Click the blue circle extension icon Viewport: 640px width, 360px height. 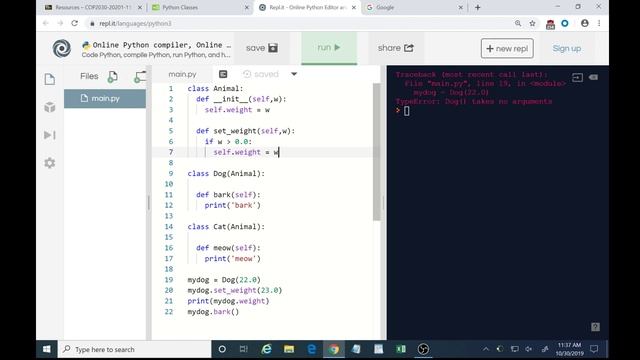[565, 23]
